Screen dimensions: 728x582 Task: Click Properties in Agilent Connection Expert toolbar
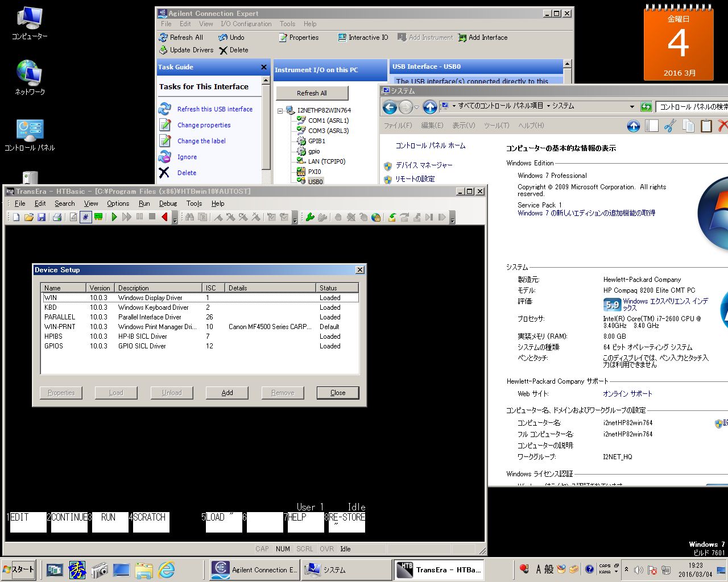click(299, 38)
